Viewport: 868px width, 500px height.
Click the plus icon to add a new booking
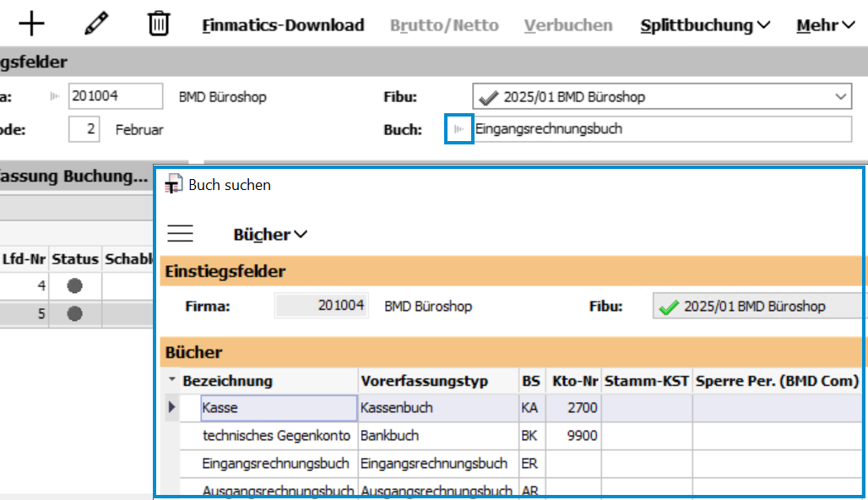pyautogui.click(x=31, y=23)
